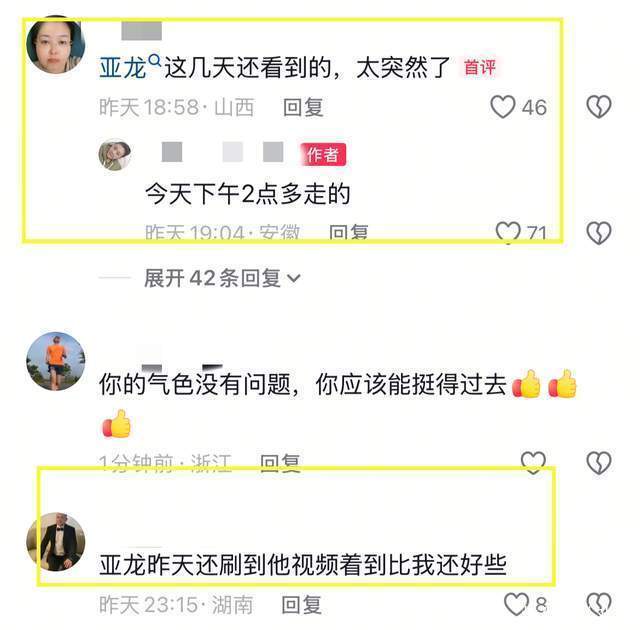Like the comment with 46 likes
The height and width of the screenshot is (630, 640).
click(x=502, y=107)
